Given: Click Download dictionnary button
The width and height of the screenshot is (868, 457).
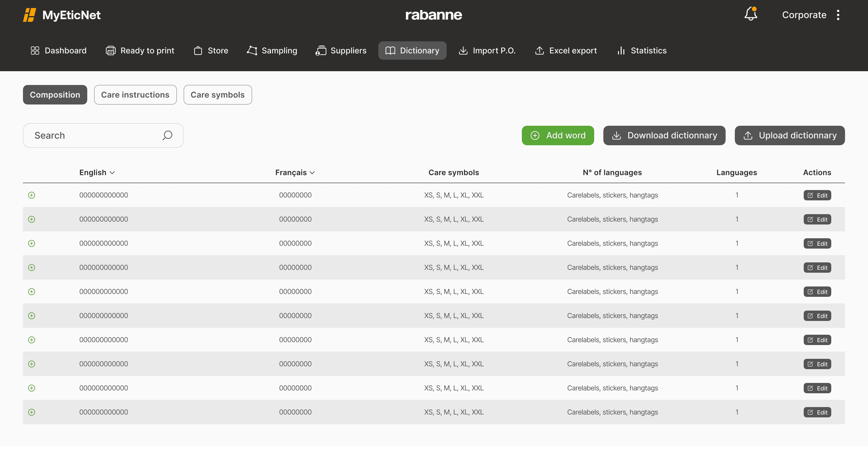Looking at the screenshot, I should [x=664, y=135].
